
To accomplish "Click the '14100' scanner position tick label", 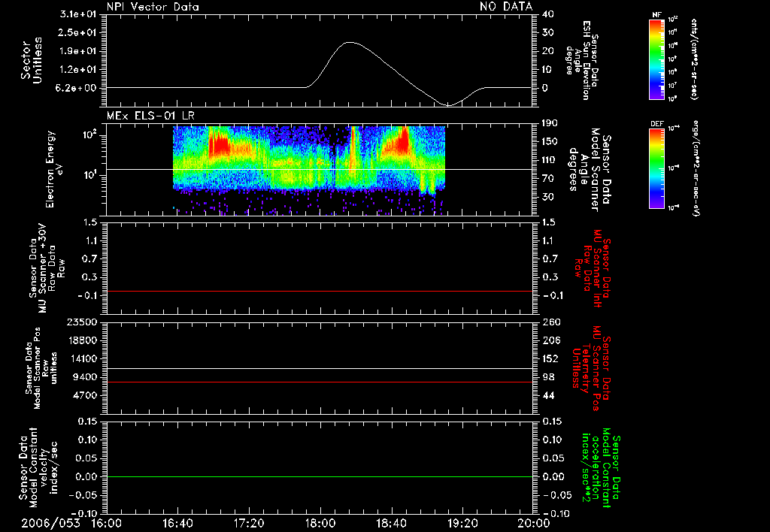I will tap(81, 358).
